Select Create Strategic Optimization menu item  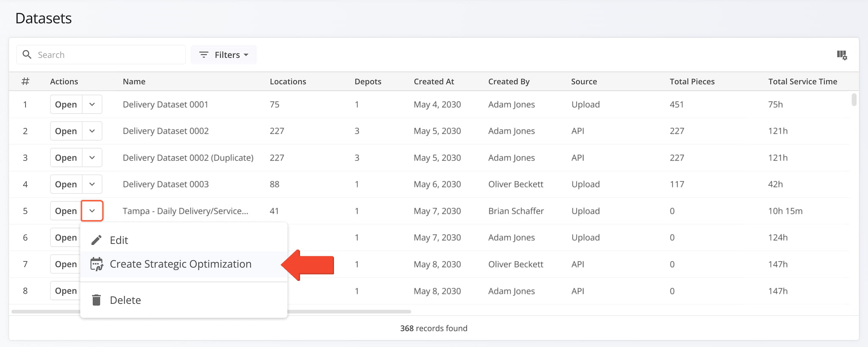click(x=184, y=264)
